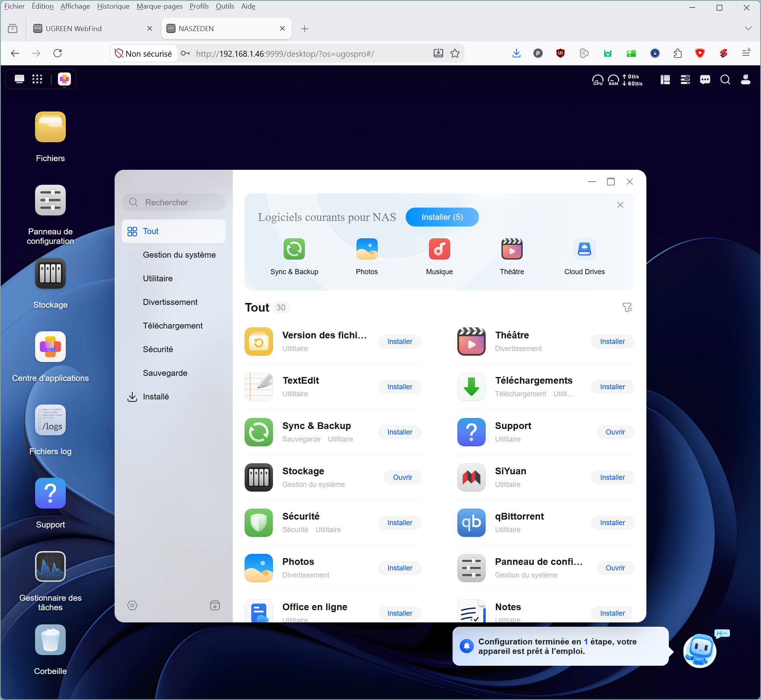Click Ouvrir for Panneau de configuration app
761x700 pixels.
click(615, 568)
